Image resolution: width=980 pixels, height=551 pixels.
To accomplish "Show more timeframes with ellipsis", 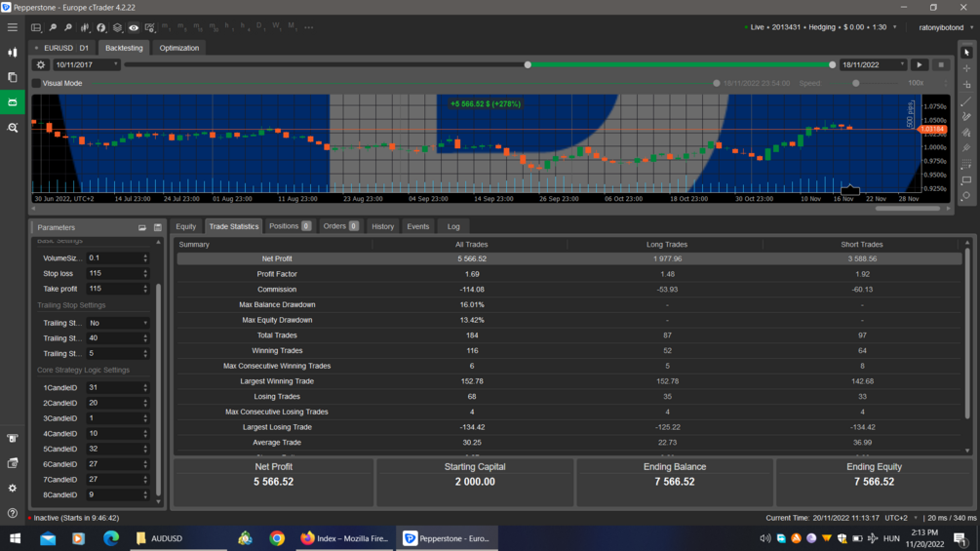I will tap(309, 27).
